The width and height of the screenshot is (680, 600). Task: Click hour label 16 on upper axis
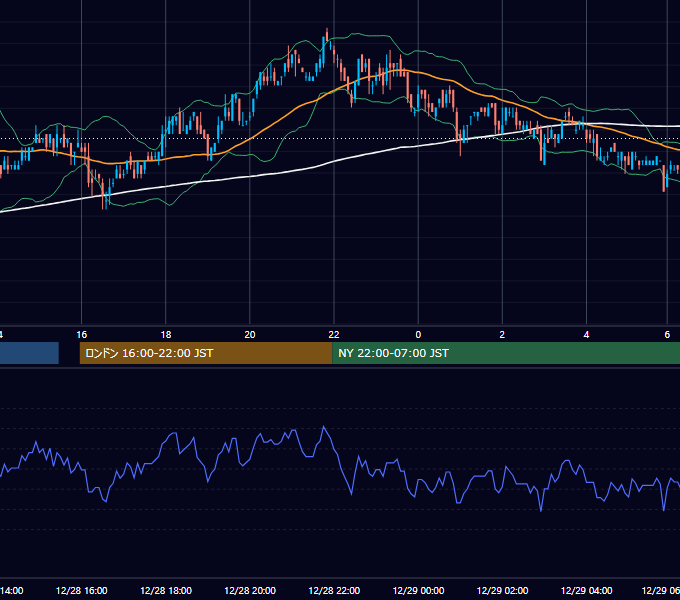pyautogui.click(x=82, y=335)
